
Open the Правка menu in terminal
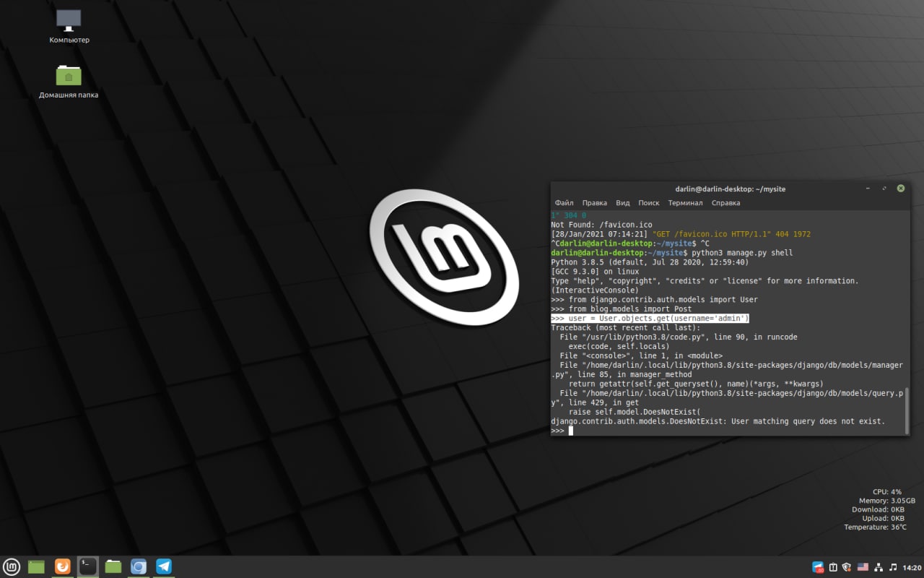tap(595, 203)
